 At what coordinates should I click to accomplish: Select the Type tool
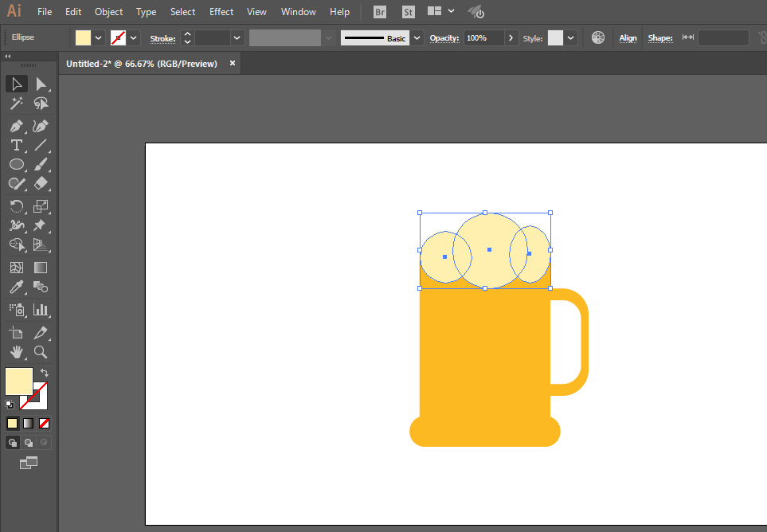tap(16, 145)
